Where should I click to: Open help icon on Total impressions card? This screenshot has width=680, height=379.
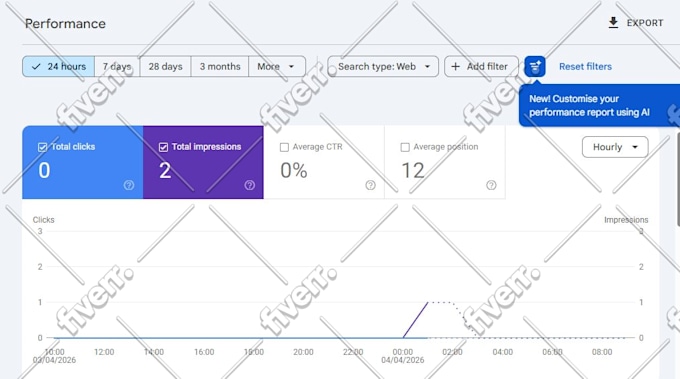point(249,185)
